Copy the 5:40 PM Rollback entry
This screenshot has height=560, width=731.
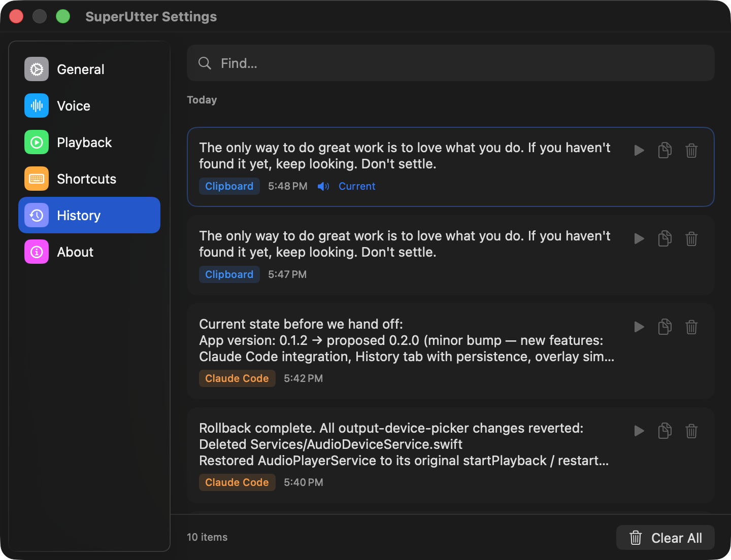(665, 431)
